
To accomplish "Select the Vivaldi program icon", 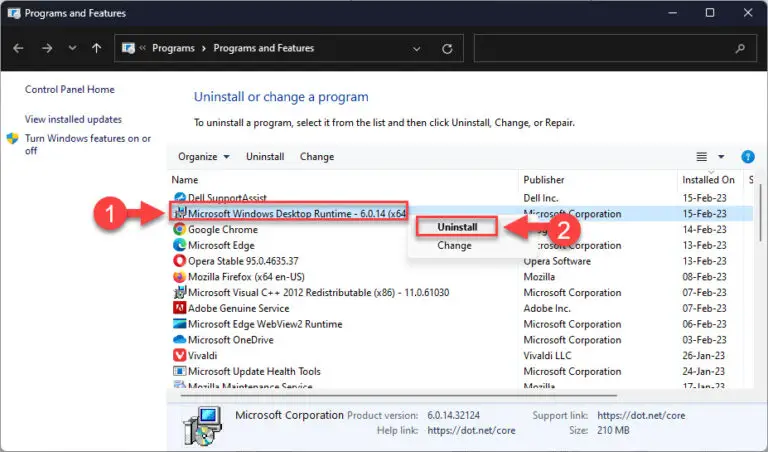I will click(180, 355).
